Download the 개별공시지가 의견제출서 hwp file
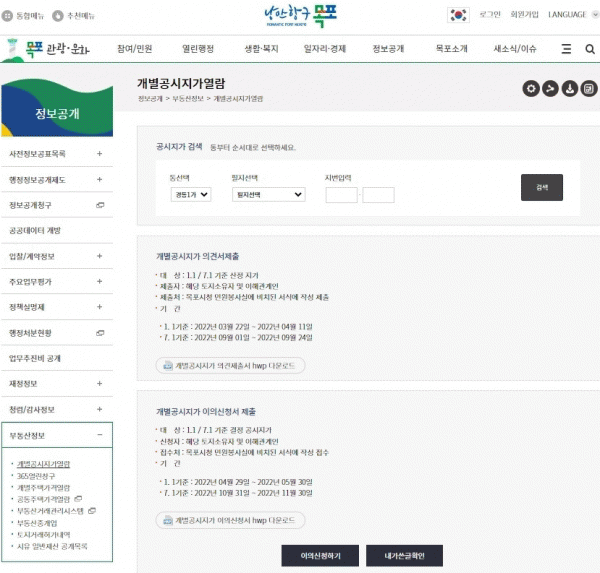The width and height of the screenshot is (600, 573). click(230, 365)
